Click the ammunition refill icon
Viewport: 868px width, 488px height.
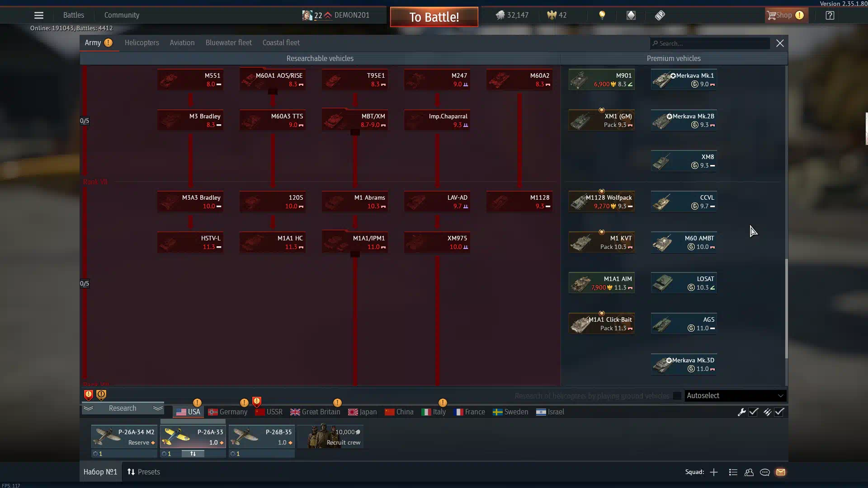click(x=768, y=412)
